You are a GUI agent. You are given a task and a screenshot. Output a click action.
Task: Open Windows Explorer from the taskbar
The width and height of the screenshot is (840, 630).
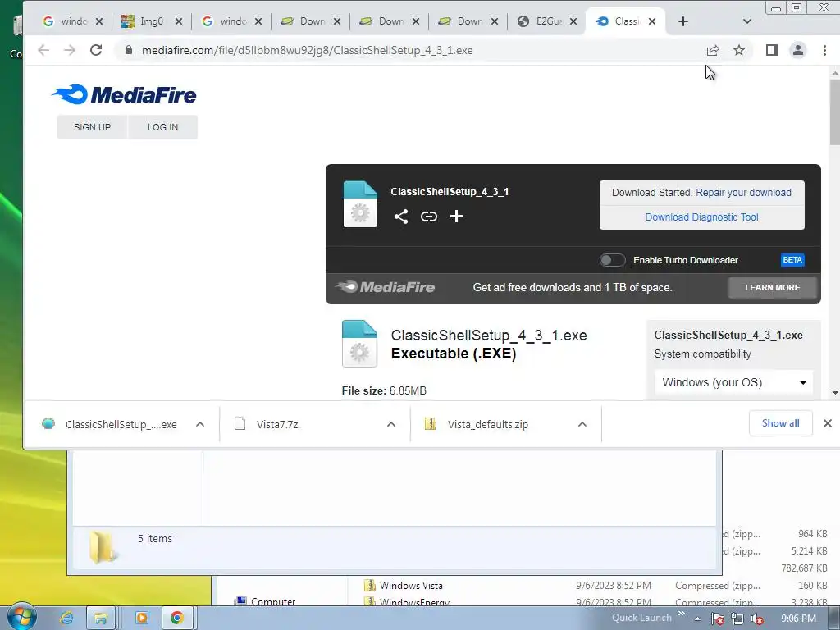(100, 618)
